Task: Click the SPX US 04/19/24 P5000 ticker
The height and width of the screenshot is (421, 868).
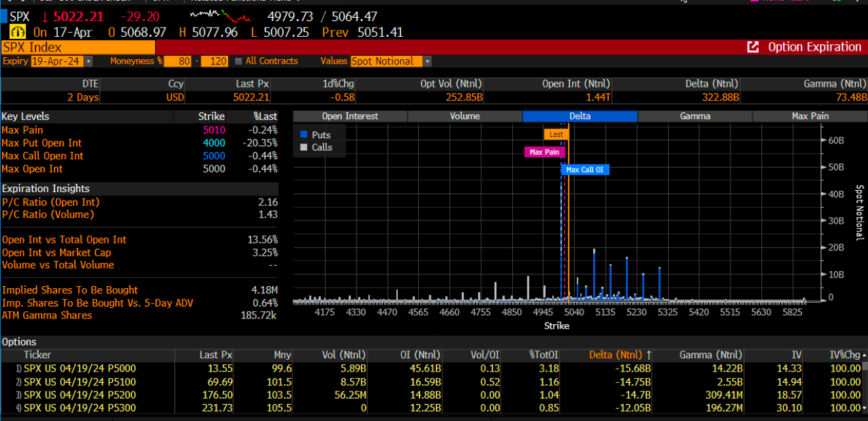Action: 64,368
